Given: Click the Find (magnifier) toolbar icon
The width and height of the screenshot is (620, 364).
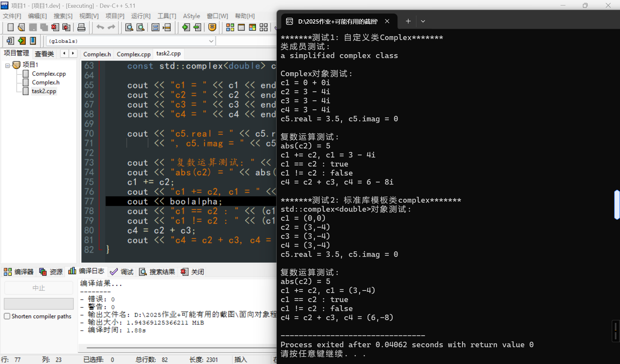Looking at the screenshot, I should pos(129,27).
